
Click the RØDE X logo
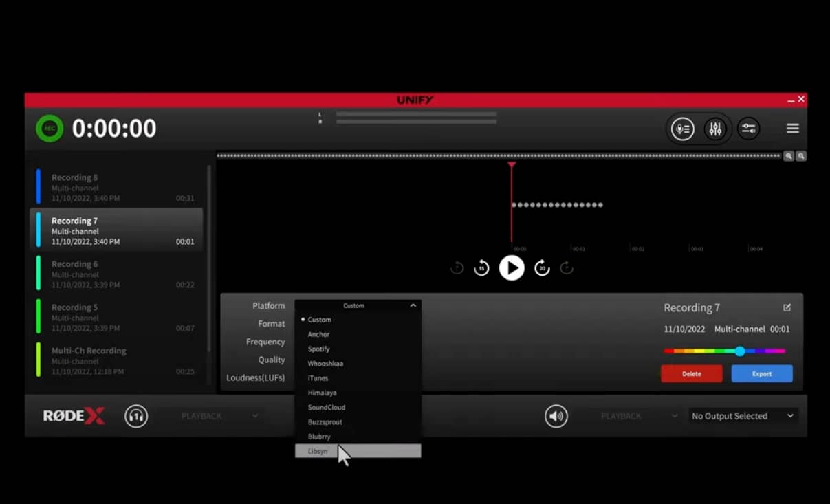click(x=74, y=416)
